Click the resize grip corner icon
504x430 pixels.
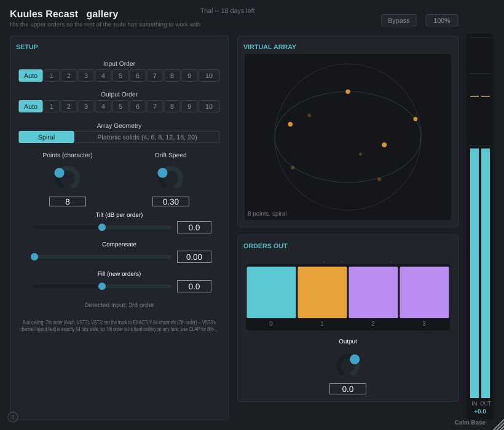(498, 424)
